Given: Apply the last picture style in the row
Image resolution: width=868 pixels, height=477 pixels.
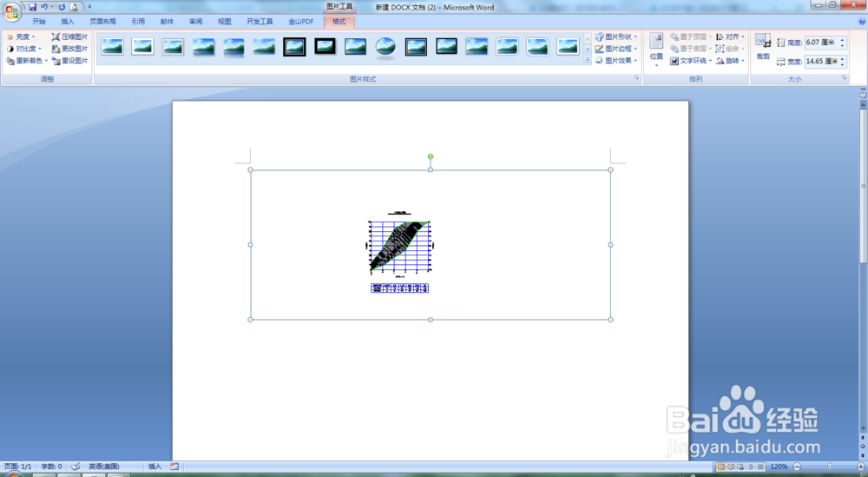Looking at the screenshot, I should pos(568,47).
